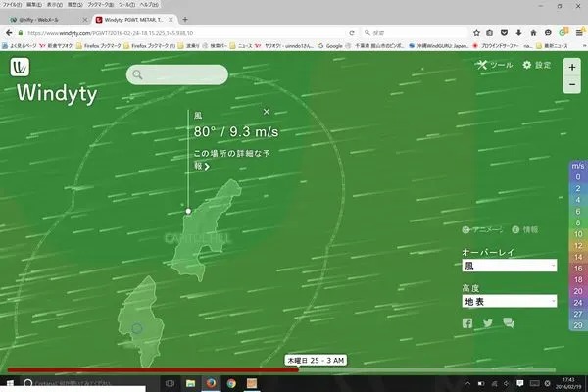The image size is (588, 392).
Task: Open the ブックマーク (Bookmarks) menu
Action: tap(101, 5)
